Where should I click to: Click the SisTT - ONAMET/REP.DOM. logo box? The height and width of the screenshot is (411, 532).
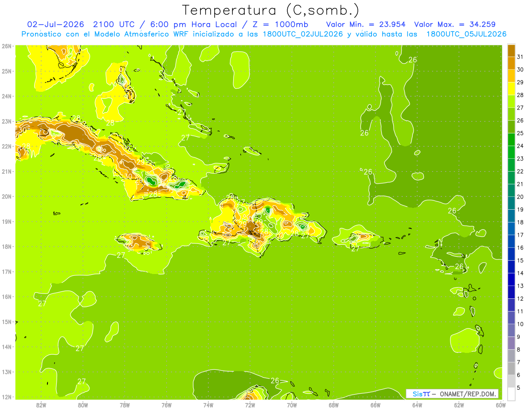452,394
